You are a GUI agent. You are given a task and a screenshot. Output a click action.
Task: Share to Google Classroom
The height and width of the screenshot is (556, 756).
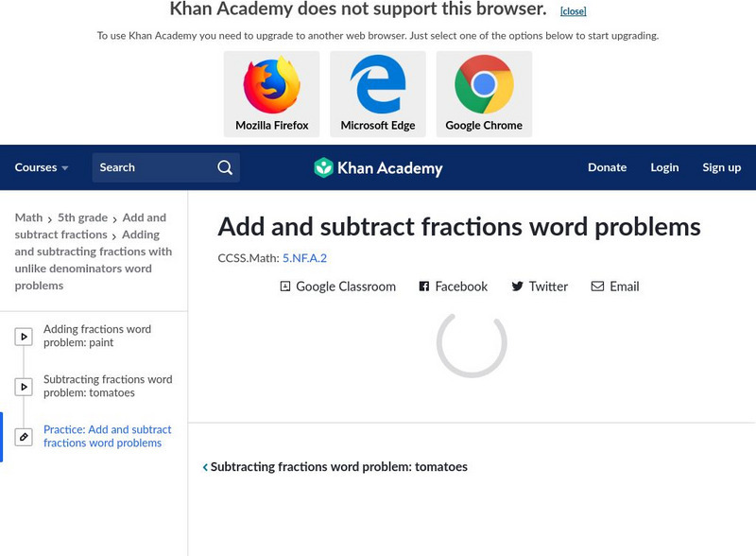tap(337, 287)
